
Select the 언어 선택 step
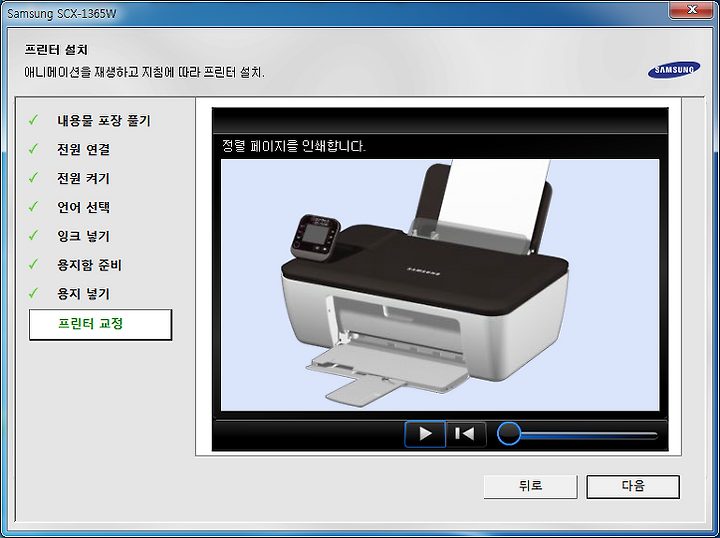coord(84,207)
